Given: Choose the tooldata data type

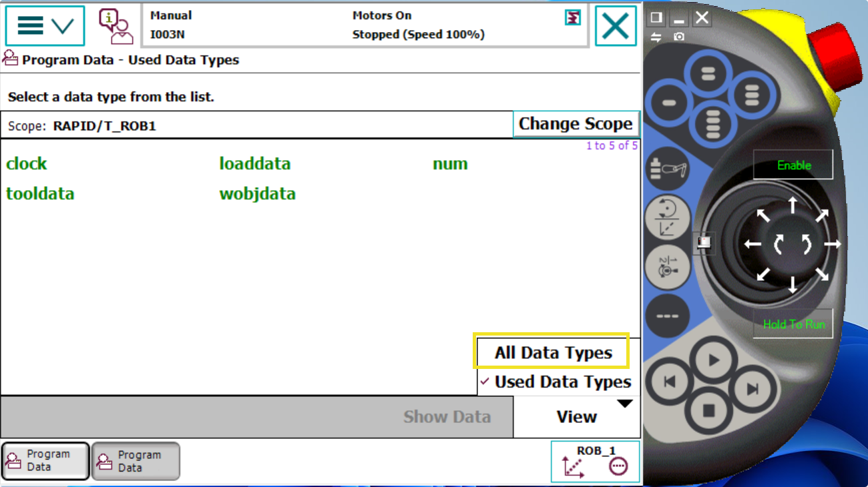Looking at the screenshot, I should [x=40, y=194].
